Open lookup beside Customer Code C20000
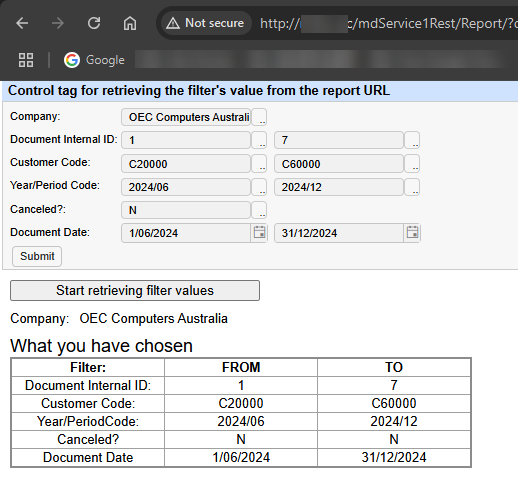 tap(259, 164)
